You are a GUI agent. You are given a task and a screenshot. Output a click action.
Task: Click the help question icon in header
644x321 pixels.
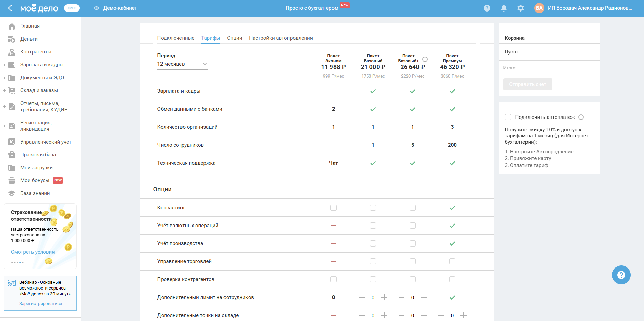click(487, 8)
